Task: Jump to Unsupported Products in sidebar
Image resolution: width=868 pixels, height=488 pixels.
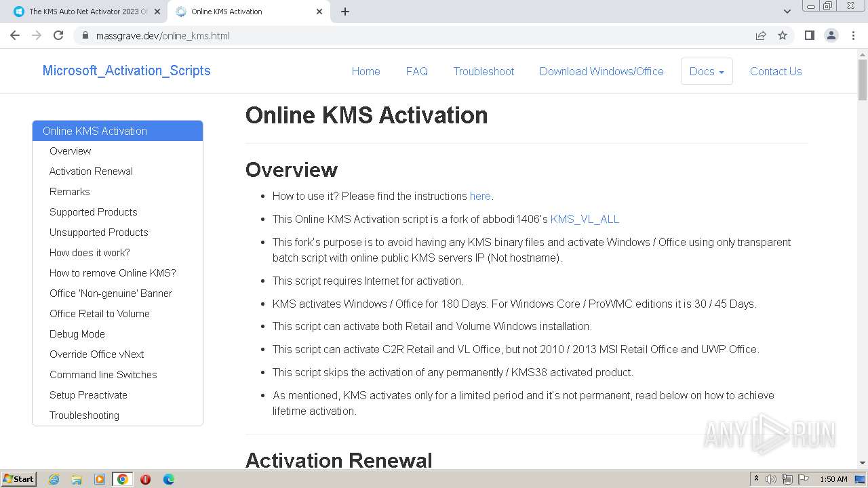Action: 117,232
